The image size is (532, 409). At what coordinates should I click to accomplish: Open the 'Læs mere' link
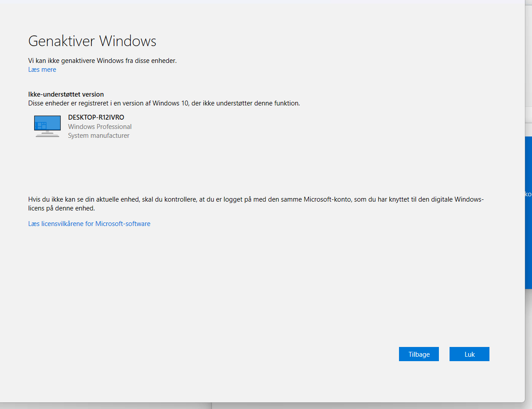[x=42, y=70]
